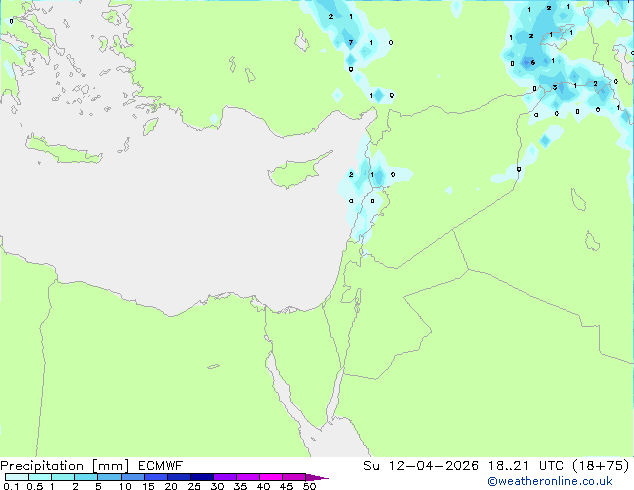
Task: Click the legend value '25'
Action: 194,486
